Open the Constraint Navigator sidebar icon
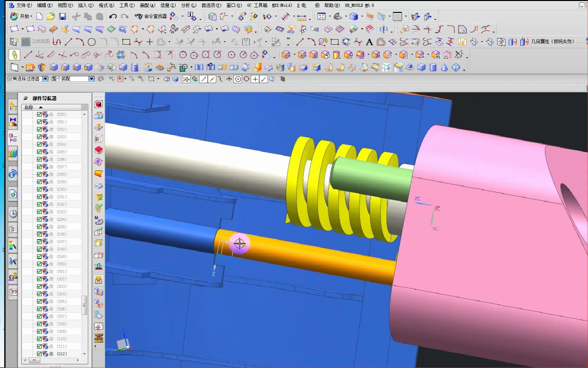 pos(13,122)
